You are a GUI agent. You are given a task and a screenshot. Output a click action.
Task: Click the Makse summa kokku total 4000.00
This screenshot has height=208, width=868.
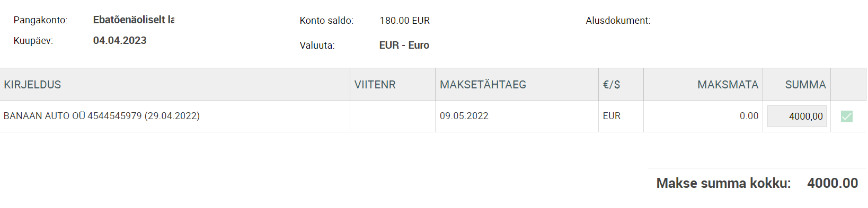[832, 183]
